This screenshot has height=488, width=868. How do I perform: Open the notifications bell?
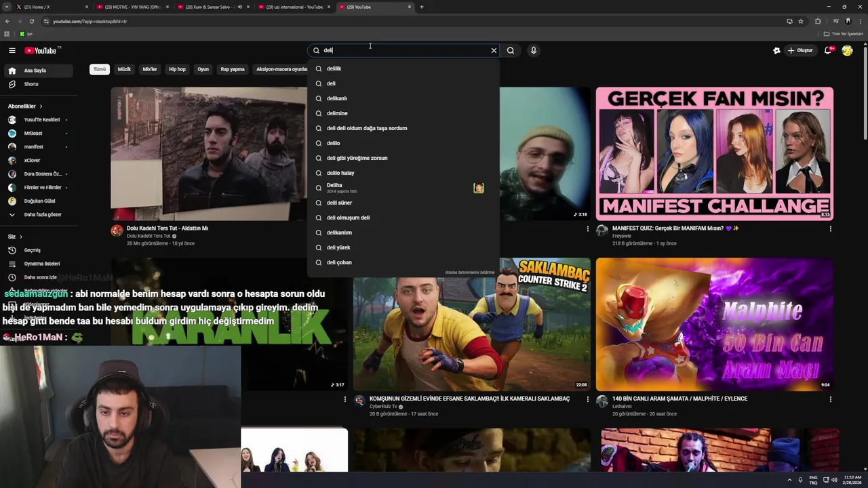point(828,50)
